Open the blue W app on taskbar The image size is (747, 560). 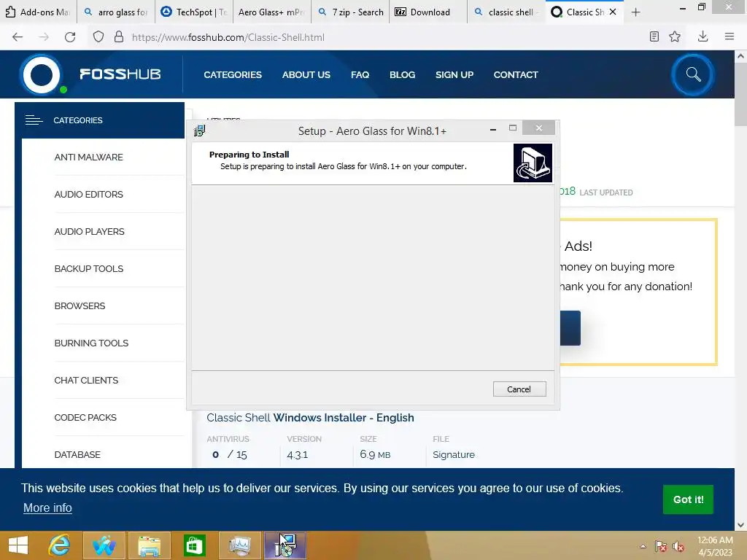point(104,545)
